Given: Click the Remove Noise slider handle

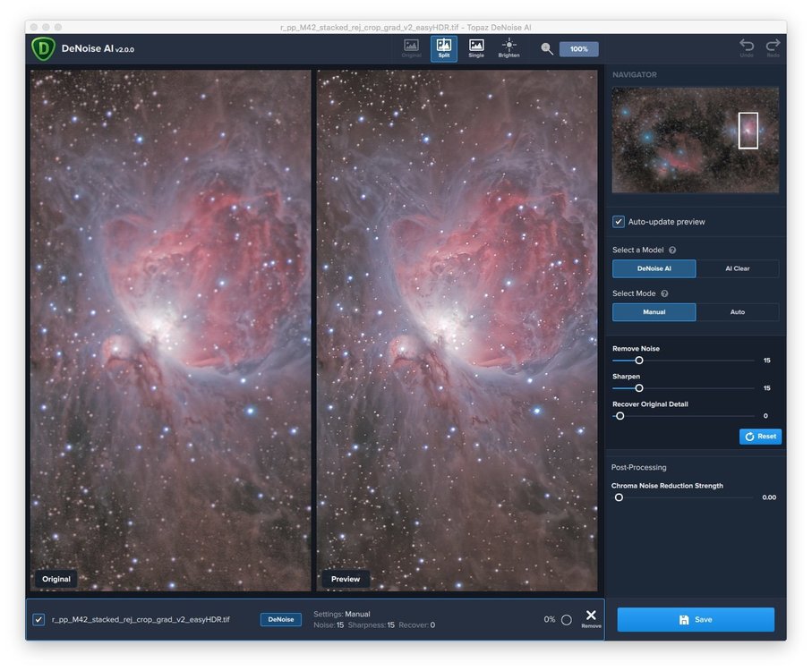Looking at the screenshot, I should [639, 360].
